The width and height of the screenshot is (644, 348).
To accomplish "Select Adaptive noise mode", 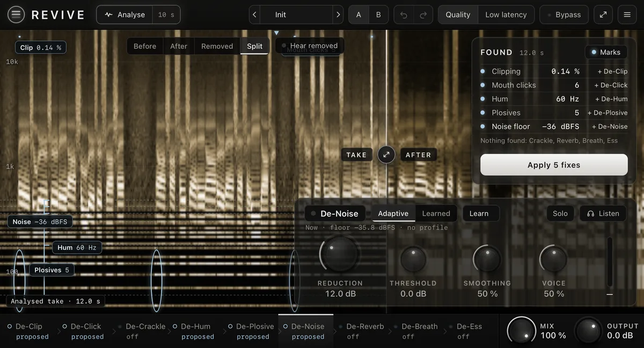I will [x=393, y=213].
